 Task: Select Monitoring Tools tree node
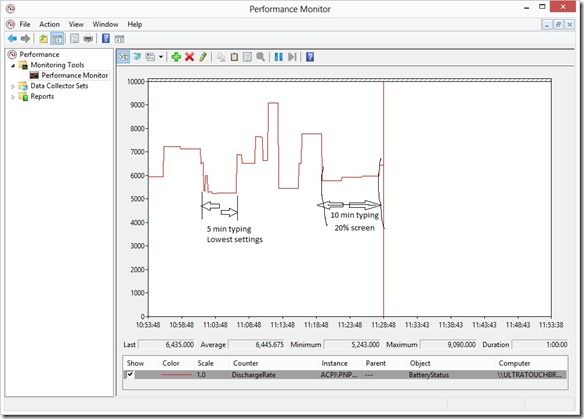(57, 65)
